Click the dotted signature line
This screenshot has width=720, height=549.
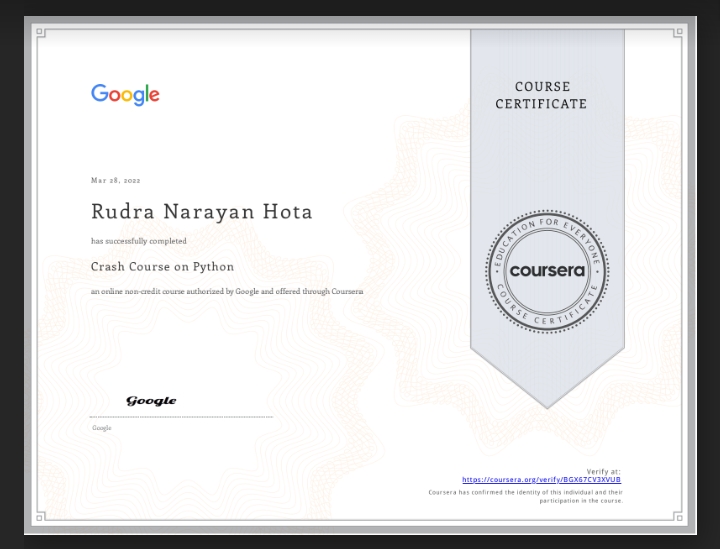(x=181, y=417)
